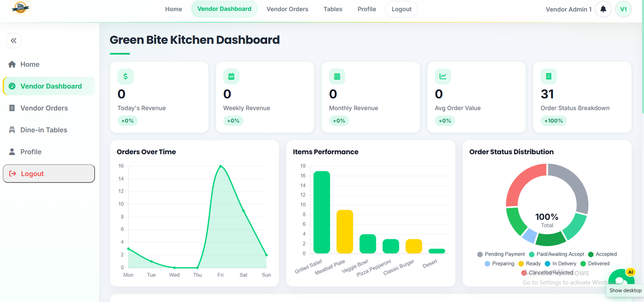Click the Dine-in Tables chair icon in sidebar
This screenshot has height=302, width=644.
(12, 130)
